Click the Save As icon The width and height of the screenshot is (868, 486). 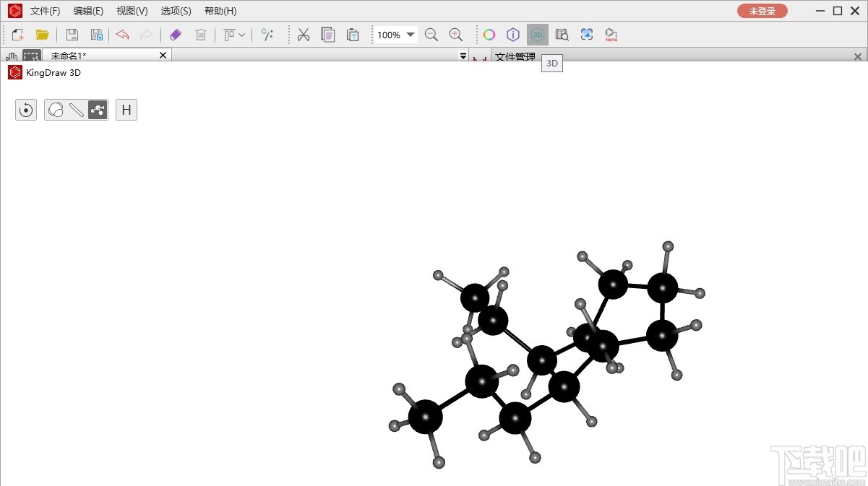pos(96,35)
